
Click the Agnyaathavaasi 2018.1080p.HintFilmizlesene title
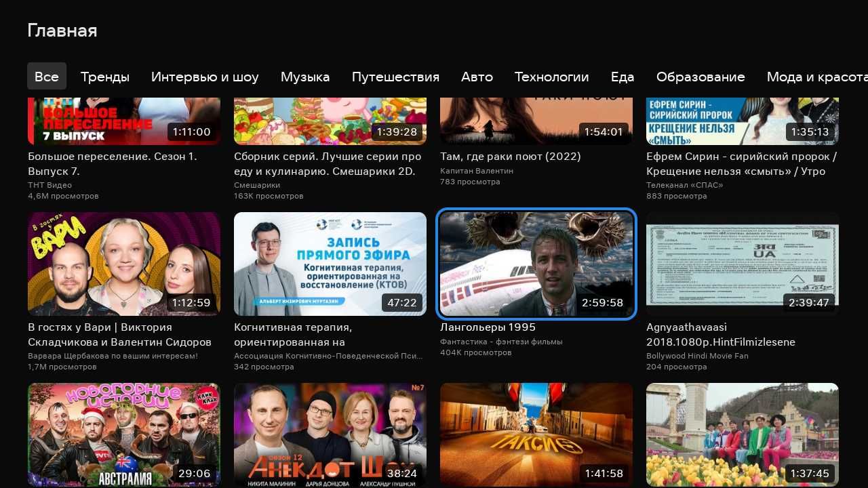[x=721, y=335]
